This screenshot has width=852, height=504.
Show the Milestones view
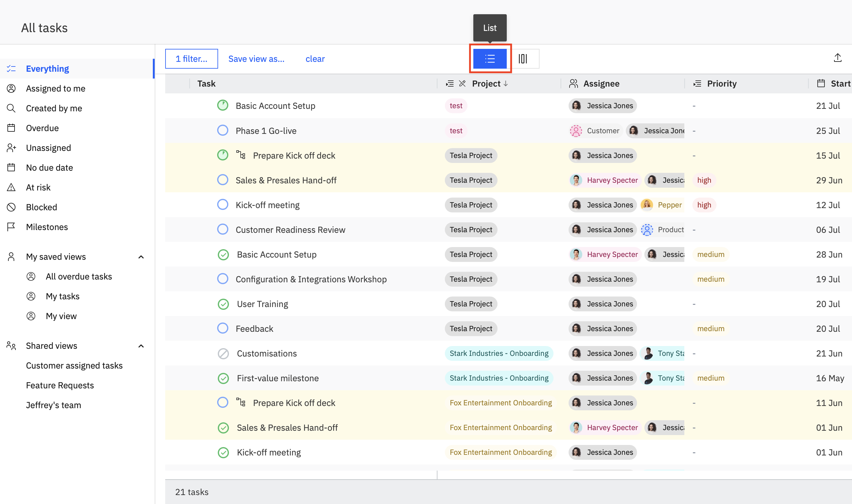tap(77, 227)
